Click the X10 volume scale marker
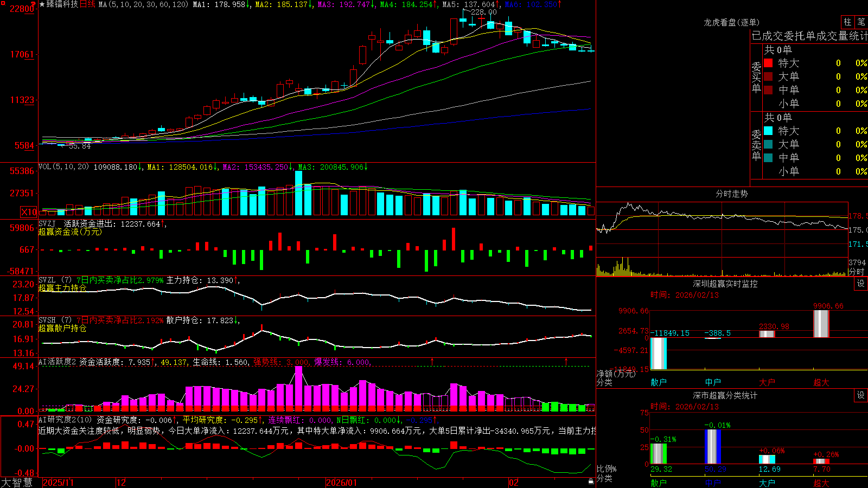The width and height of the screenshot is (868, 488). (x=29, y=212)
